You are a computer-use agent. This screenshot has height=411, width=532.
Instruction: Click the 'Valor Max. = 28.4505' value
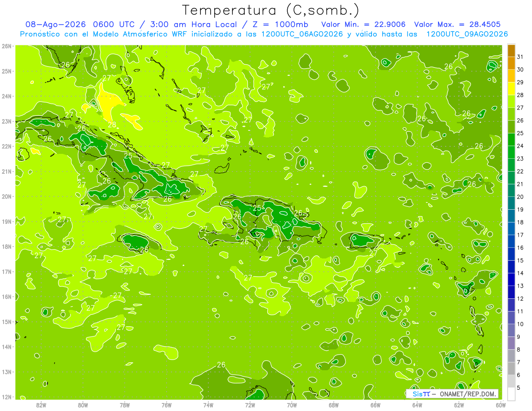[458, 24]
